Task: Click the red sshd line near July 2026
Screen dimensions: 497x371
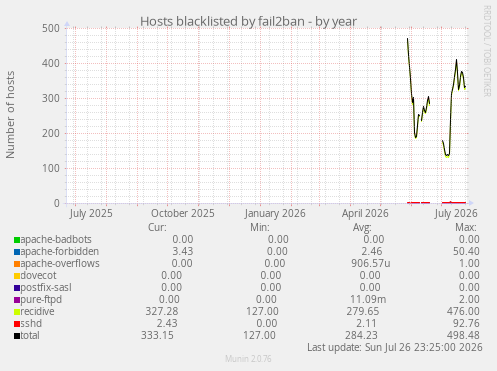Action: pos(454,203)
